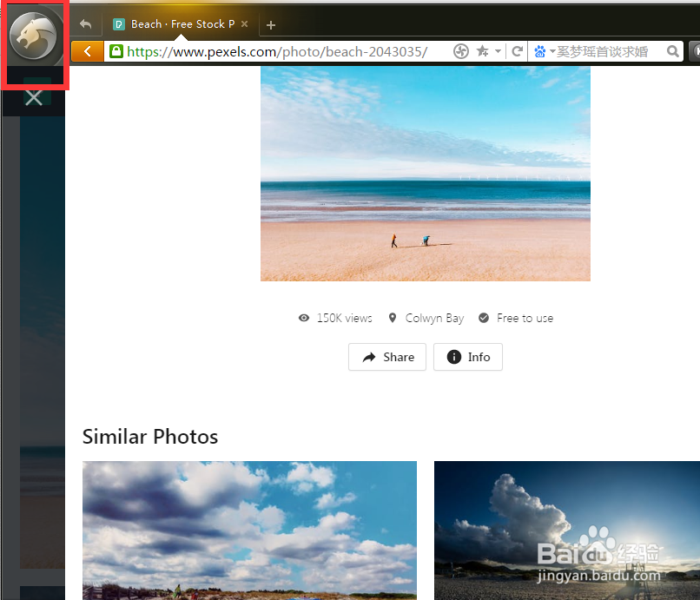Open the dark sunburst beach similar photo

(567, 531)
